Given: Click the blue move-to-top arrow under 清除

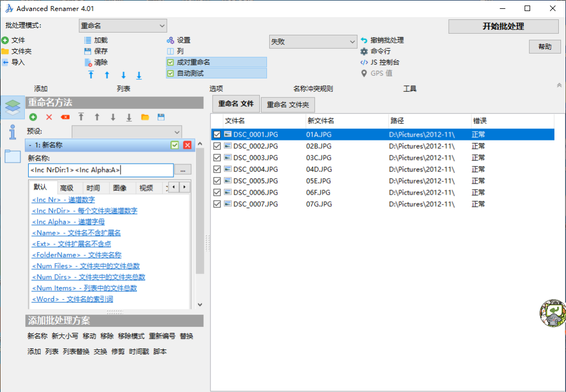Looking at the screenshot, I should [x=91, y=75].
